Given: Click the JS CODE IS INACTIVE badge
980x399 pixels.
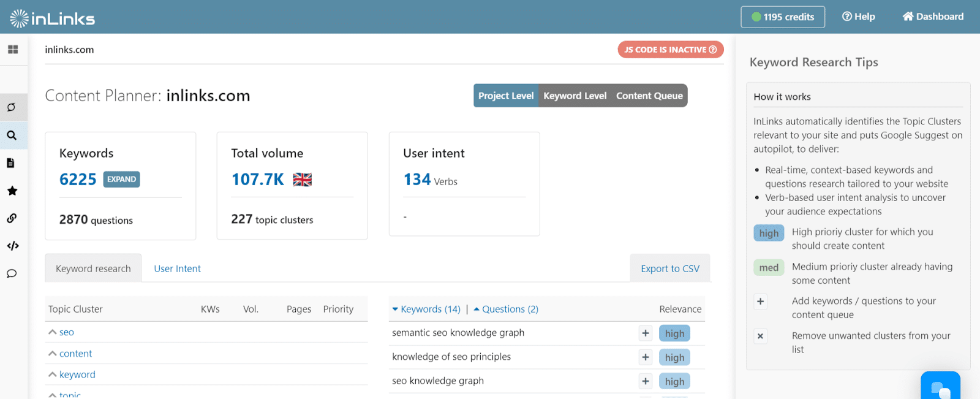Looking at the screenshot, I should pos(671,50).
